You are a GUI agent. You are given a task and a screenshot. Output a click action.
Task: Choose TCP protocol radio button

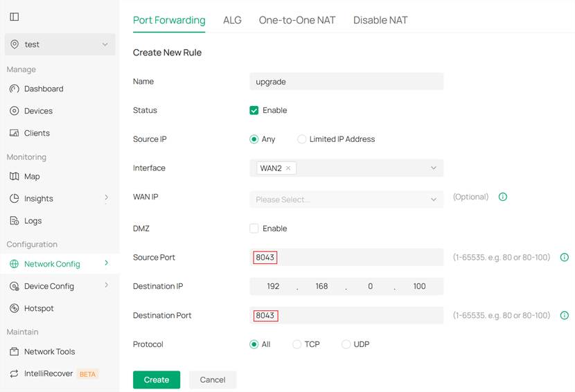pyautogui.click(x=297, y=344)
